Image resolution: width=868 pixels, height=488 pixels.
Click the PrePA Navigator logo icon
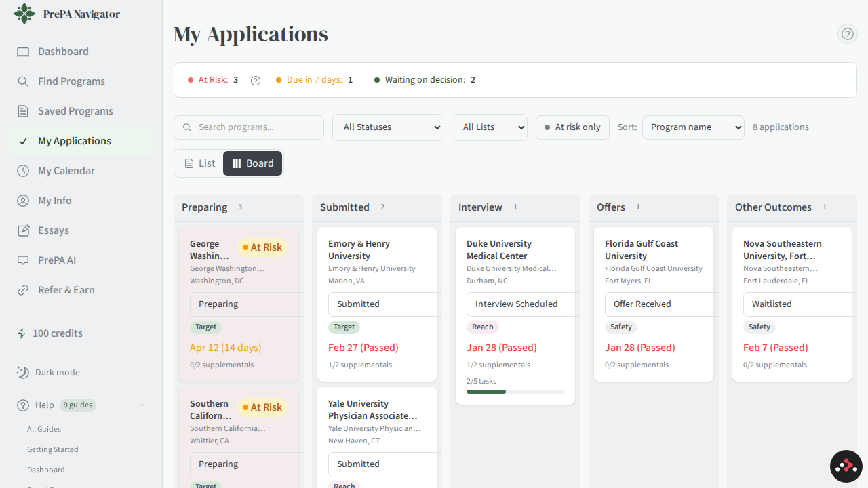pos(24,14)
